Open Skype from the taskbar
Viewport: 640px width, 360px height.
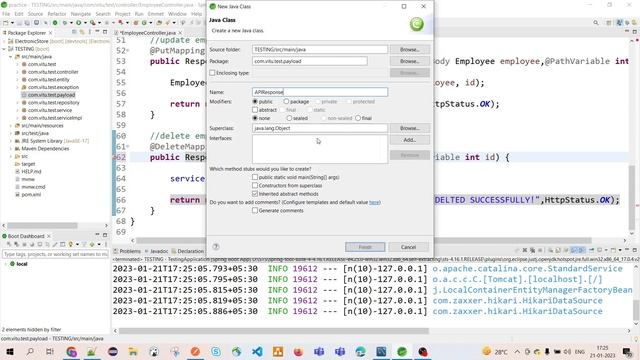216,351
